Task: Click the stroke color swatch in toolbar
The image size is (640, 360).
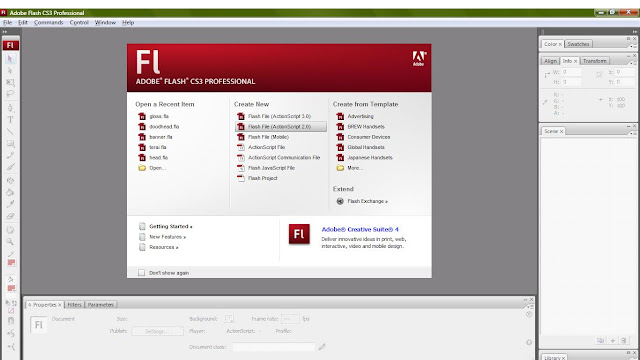Action: click(11, 262)
